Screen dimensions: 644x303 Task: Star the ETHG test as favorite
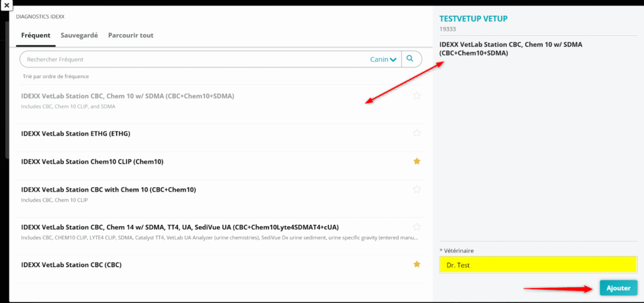[x=416, y=134]
